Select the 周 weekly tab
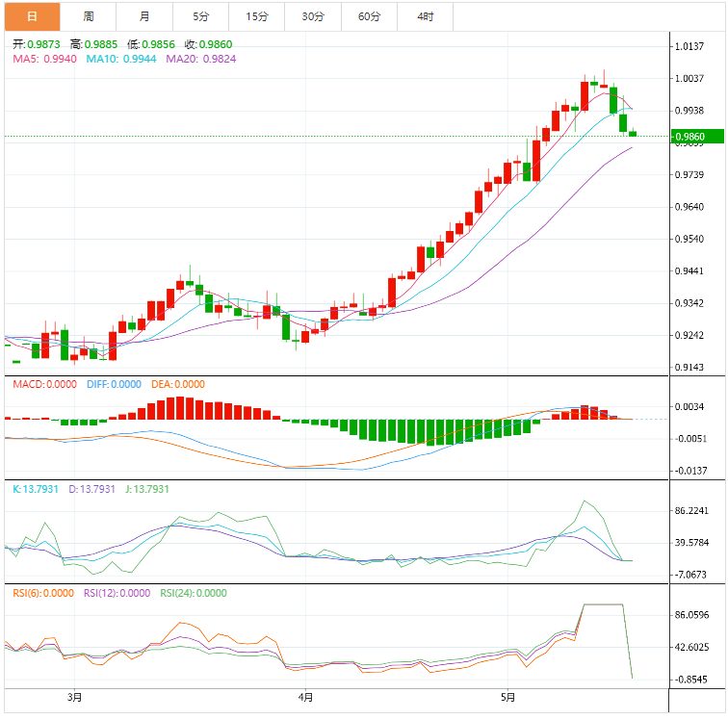The width and height of the screenshot is (728, 719). tap(88, 16)
